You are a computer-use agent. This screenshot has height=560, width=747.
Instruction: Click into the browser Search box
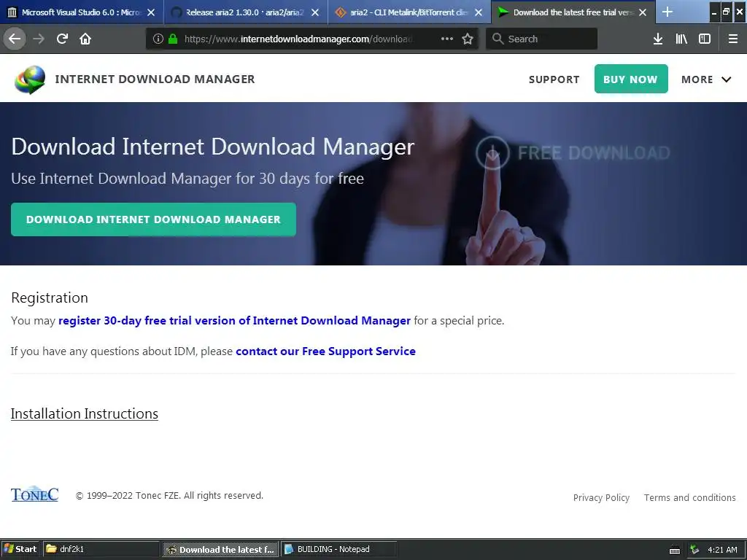(x=542, y=39)
